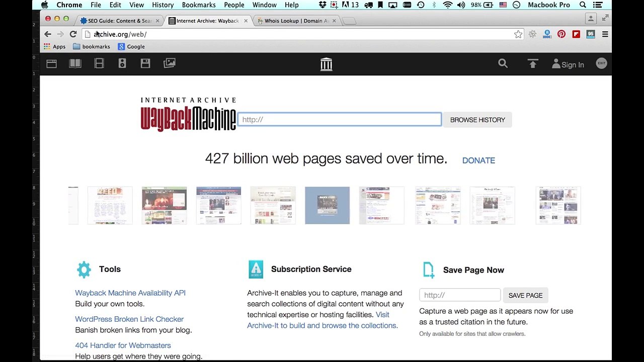Open the bookmarks folder in bookmarks bar
Image resolution: width=644 pixels, height=362 pixels.
(92, 47)
